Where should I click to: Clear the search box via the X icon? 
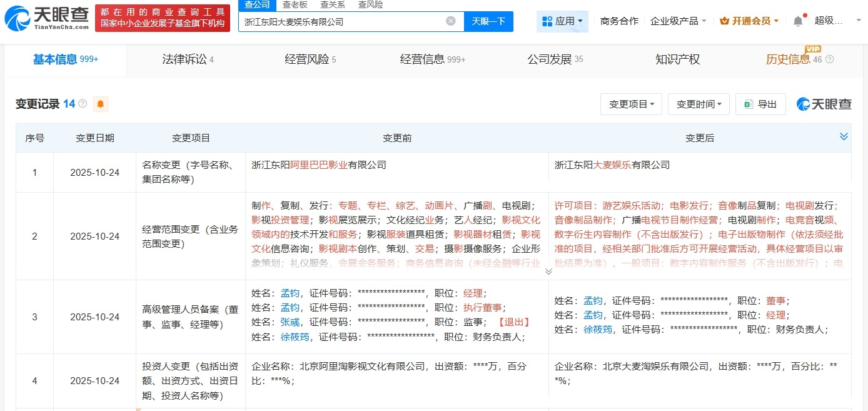[451, 21]
